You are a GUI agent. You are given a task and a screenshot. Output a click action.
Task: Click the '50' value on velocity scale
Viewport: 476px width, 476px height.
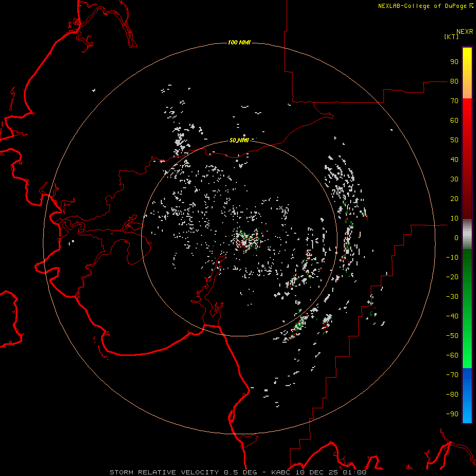[454, 140]
